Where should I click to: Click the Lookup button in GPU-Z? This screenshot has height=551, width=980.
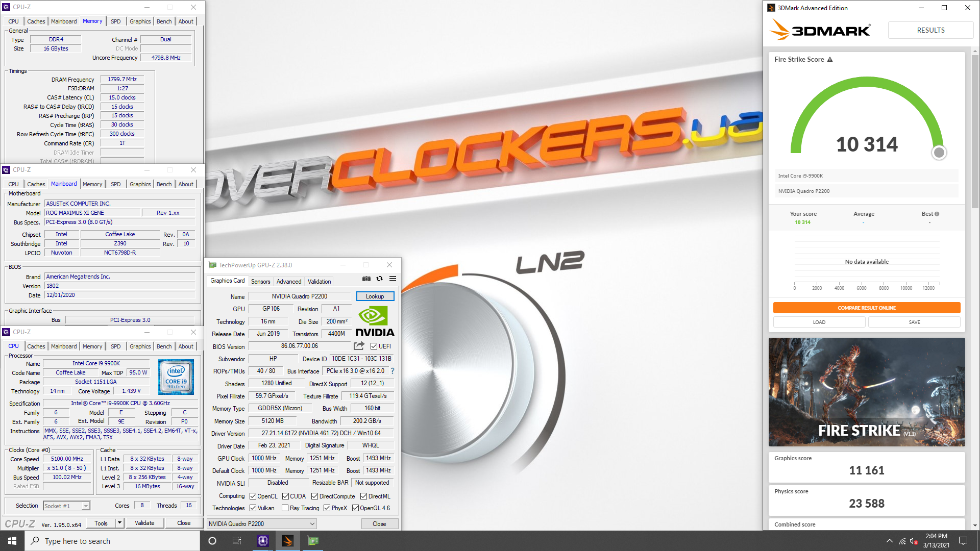click(375, 296)
